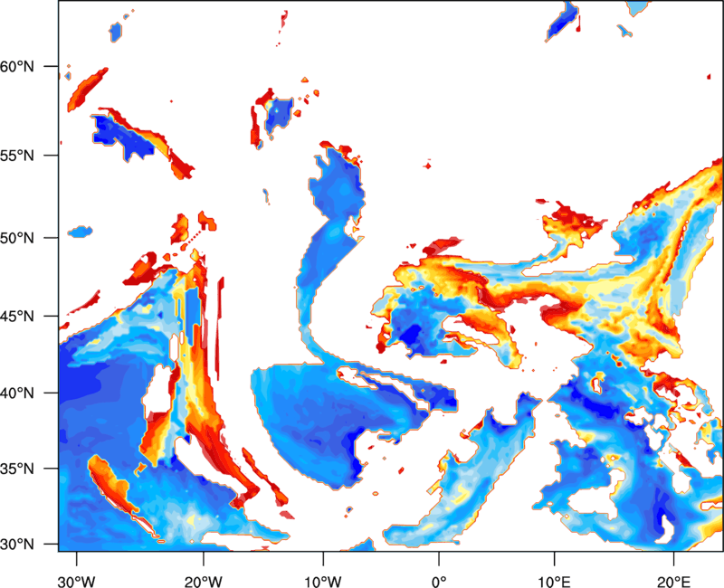Image resolution: width=724 pixels, height=588 pixels.
Task: Click the 60°N latitude label
Action: pyautogui.click(x=17, y=66)
